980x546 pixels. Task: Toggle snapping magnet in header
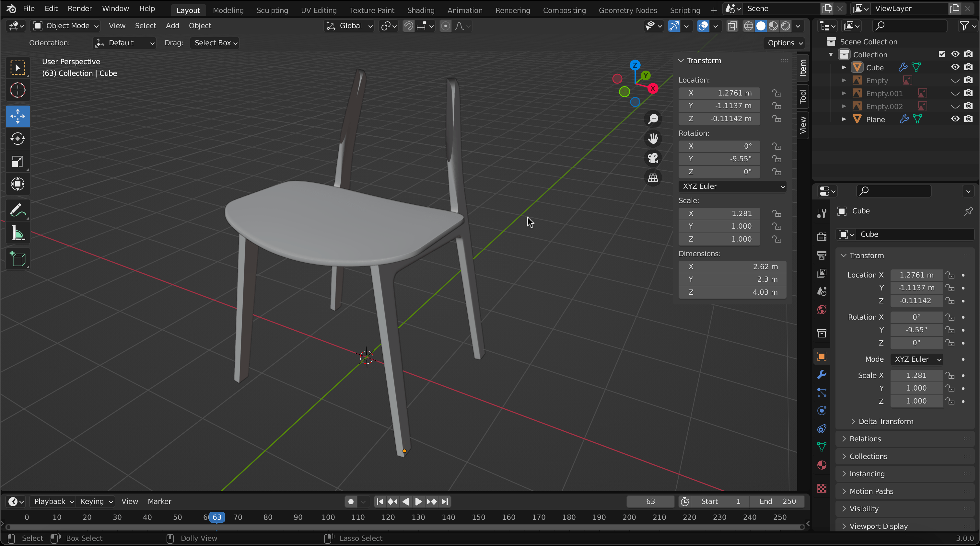click(409, 26)
